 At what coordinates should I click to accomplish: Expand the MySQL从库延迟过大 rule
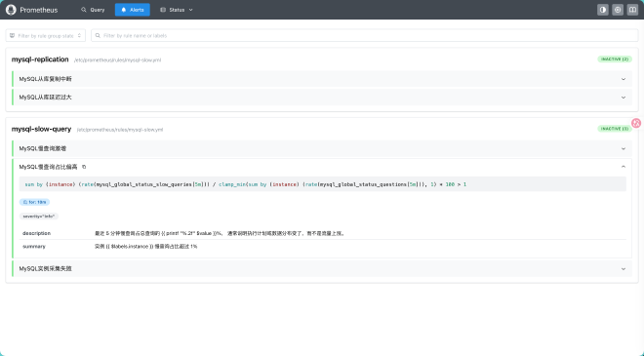322,98
